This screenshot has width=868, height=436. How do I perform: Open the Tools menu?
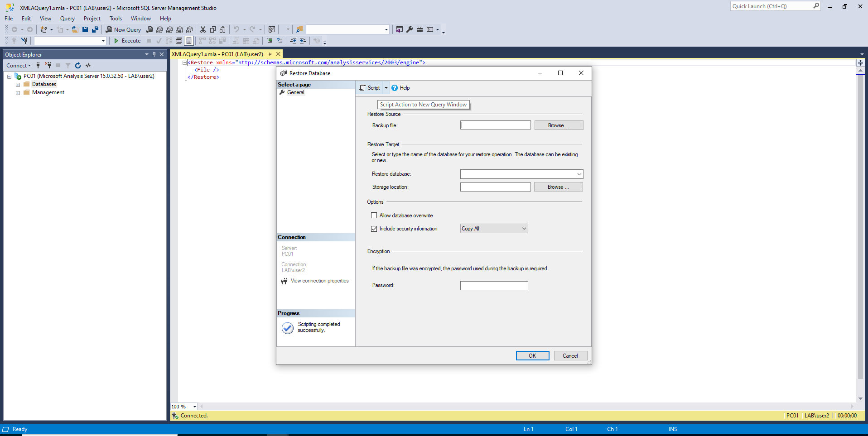pos(116,19)
